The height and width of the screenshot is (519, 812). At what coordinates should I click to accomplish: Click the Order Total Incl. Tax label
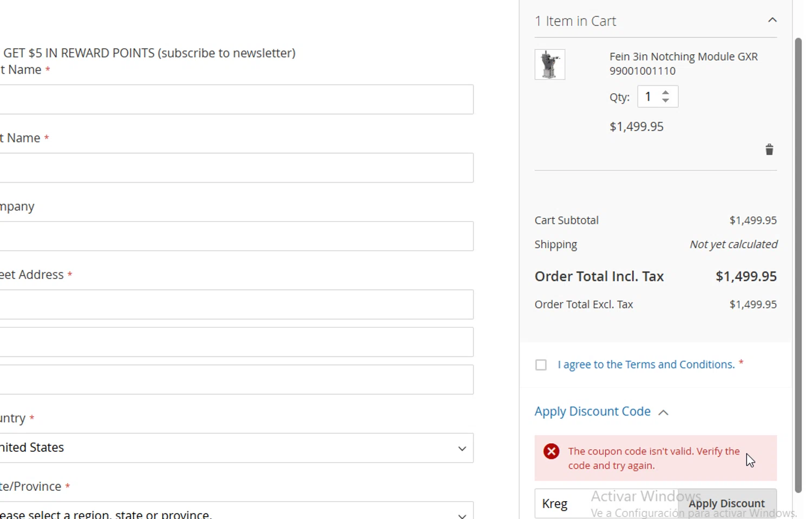[x=599, y=276]
